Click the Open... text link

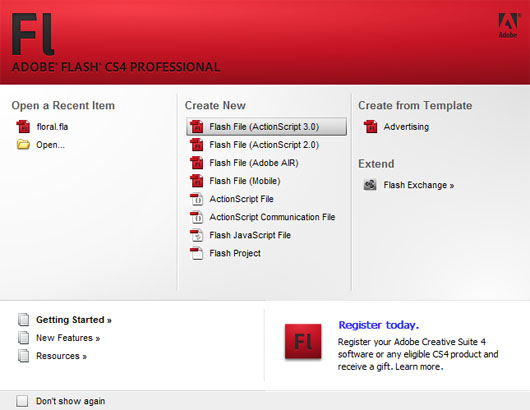[x=50, y=145]
